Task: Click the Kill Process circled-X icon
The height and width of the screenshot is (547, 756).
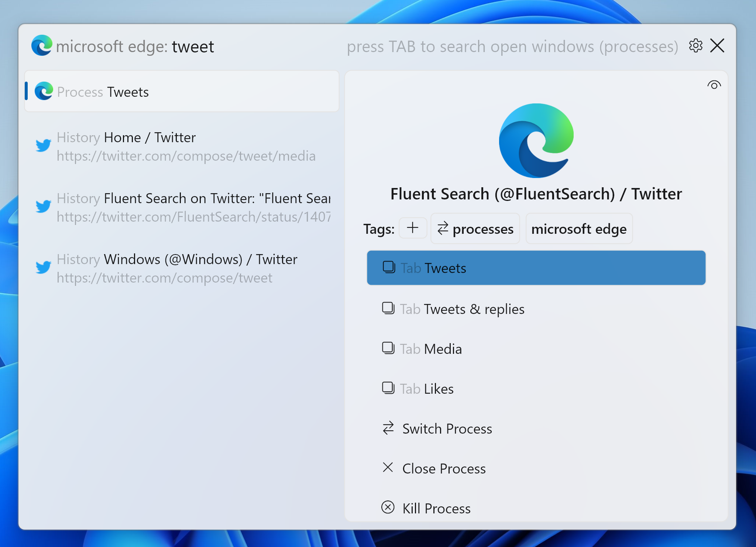Action: pos(388,507)
